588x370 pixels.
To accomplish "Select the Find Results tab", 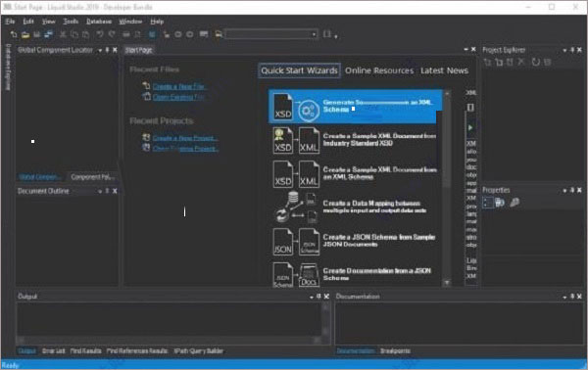I will coord(85,350).
